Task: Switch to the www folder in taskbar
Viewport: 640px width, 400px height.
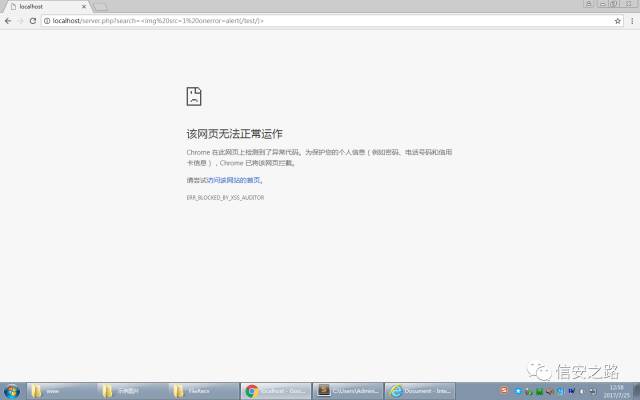Action: point(62,391)
